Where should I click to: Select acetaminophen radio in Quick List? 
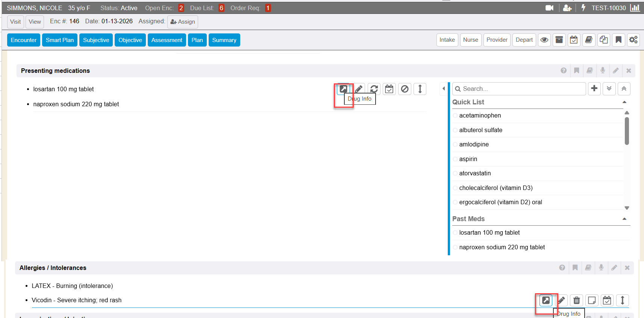coord(455,116)
